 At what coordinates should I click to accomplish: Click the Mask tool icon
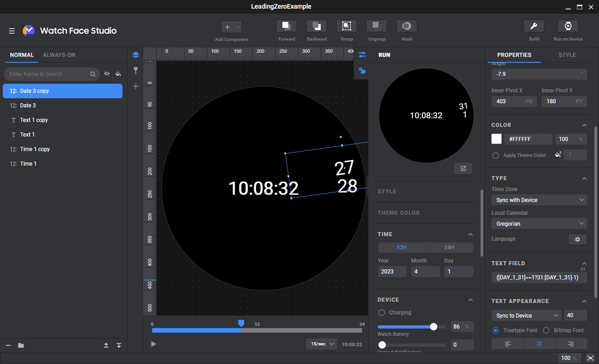click(x=407, y=26)
